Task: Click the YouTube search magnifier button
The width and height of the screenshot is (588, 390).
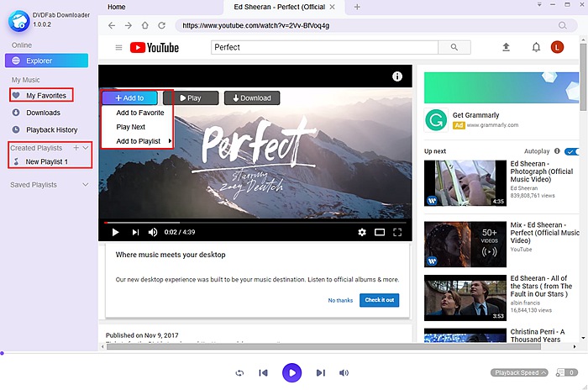Action: (454, 47)
